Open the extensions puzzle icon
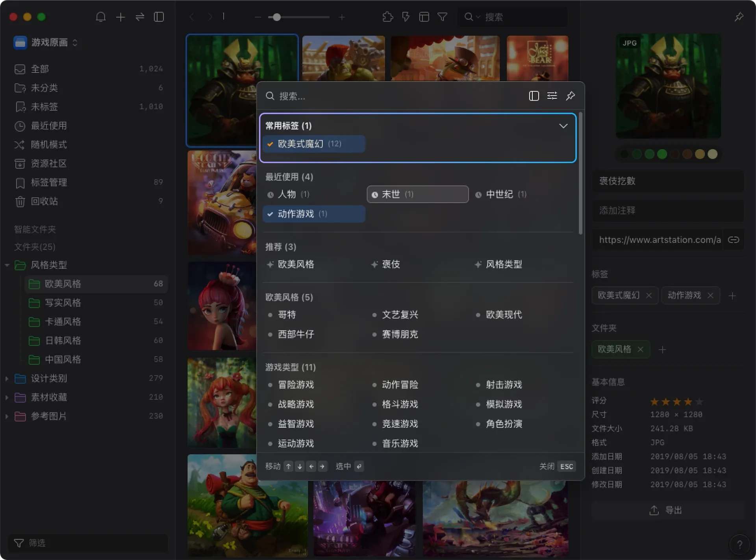 388,17
